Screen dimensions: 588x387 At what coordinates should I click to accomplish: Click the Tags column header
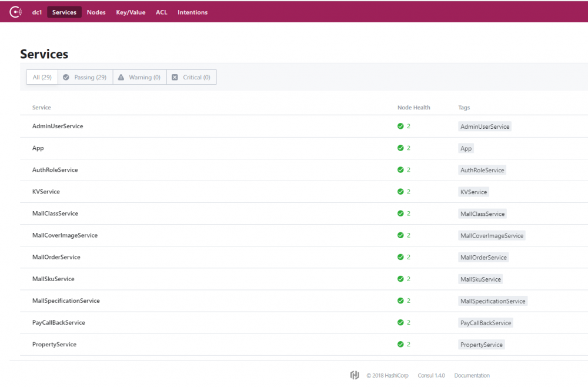click(464, 108)
